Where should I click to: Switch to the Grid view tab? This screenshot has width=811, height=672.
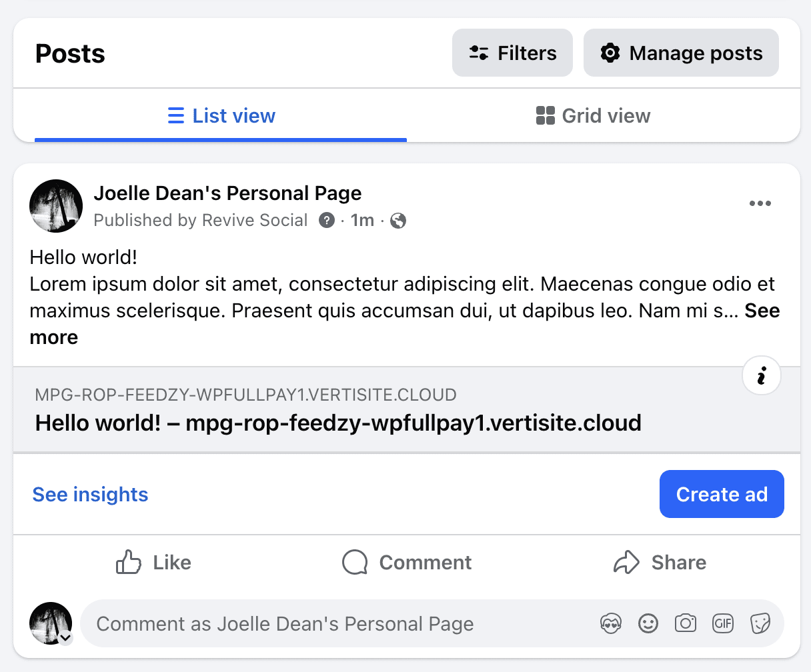pos(593,116)
